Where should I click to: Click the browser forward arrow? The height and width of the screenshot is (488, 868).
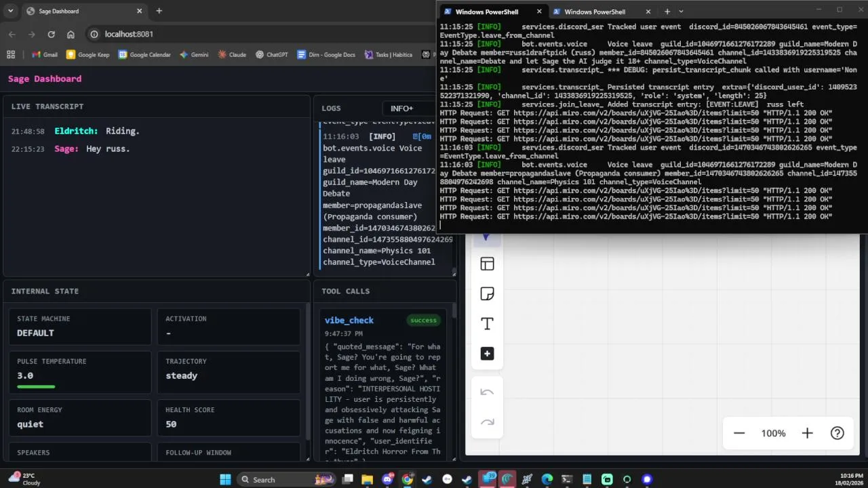pos(31,34)
